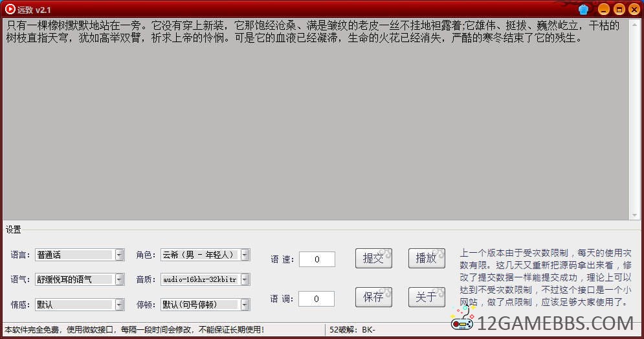Click the 保存 save button
The width and height of the screenshot is (644, 339).
click(373, 297)
